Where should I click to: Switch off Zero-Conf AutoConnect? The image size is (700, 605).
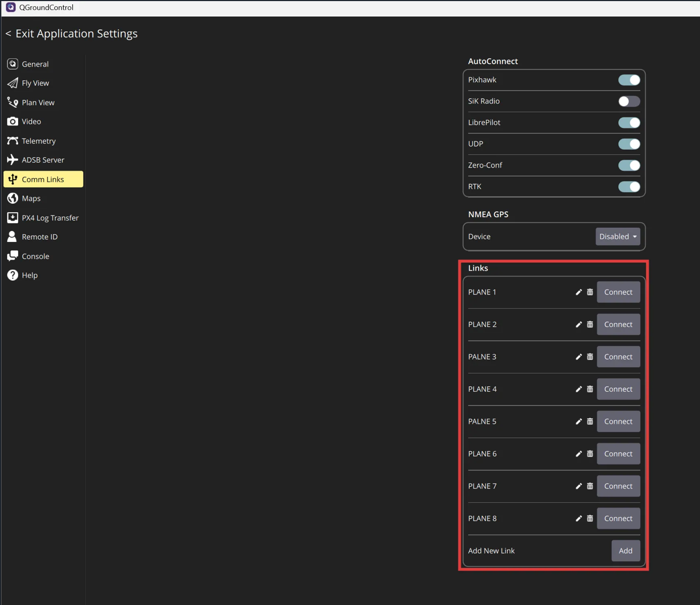(x=629, y=165)
